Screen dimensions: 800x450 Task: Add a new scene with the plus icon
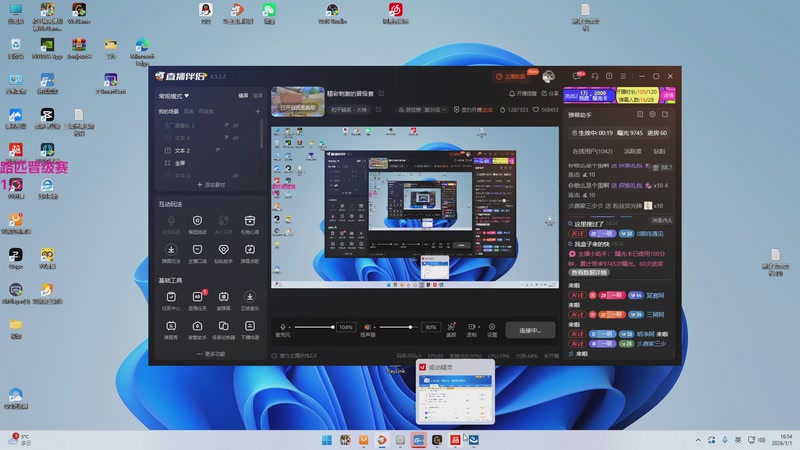pyautogui.click(x=258, y=111)
